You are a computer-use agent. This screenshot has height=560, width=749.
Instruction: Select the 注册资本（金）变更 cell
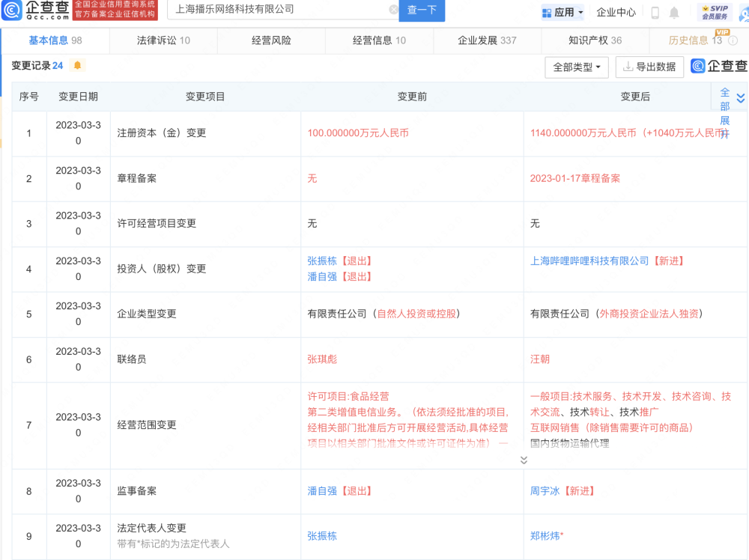(x=205, y=133)
